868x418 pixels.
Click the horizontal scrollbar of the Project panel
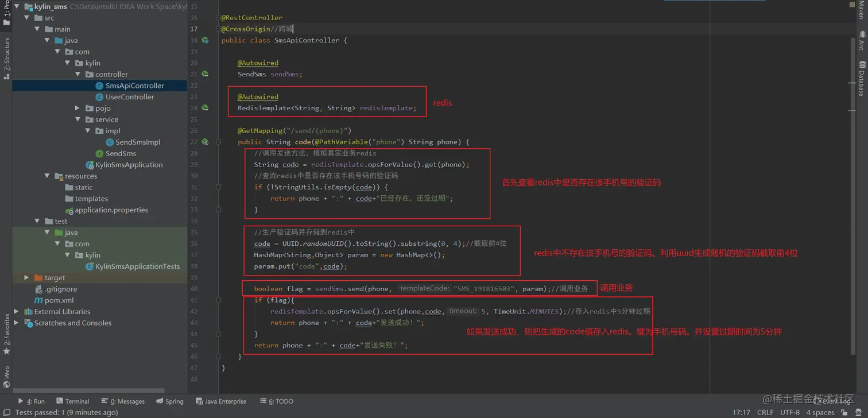click(x=89, y=390)
